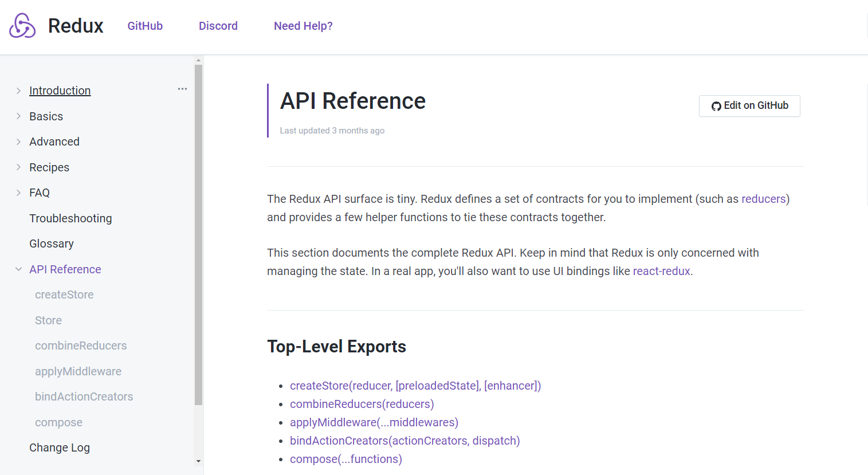This screenshot has width=868, height=475.
Task: Click the API Reference page heading
Action: click(x=353, y=101)
